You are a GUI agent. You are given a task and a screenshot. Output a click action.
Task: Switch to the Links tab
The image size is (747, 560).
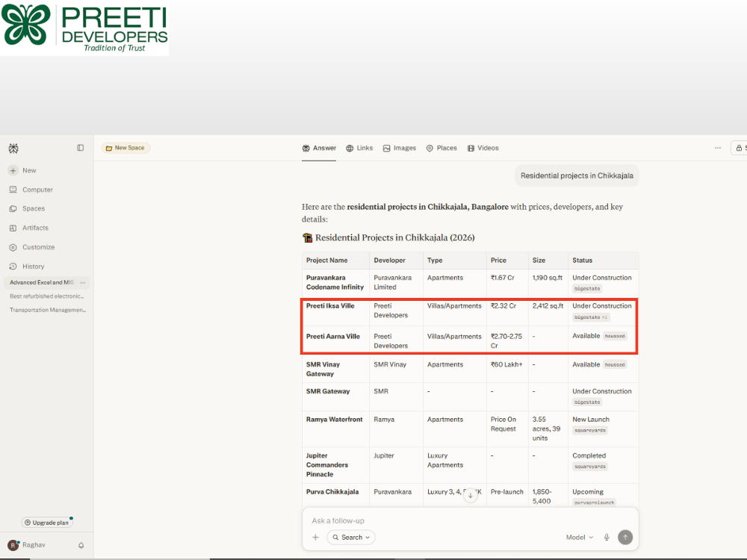click(x=359, y=148)
